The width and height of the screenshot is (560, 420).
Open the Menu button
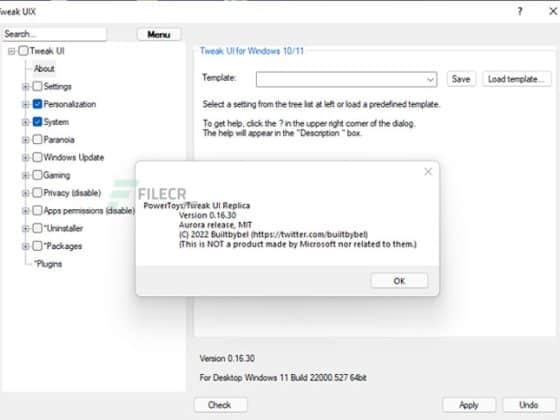click(x=159, y=34)
